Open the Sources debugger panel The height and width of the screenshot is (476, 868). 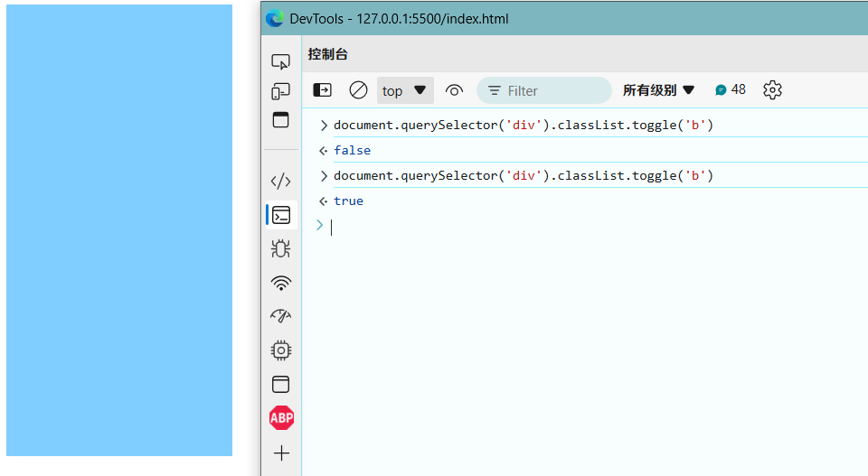click(281, 248)
